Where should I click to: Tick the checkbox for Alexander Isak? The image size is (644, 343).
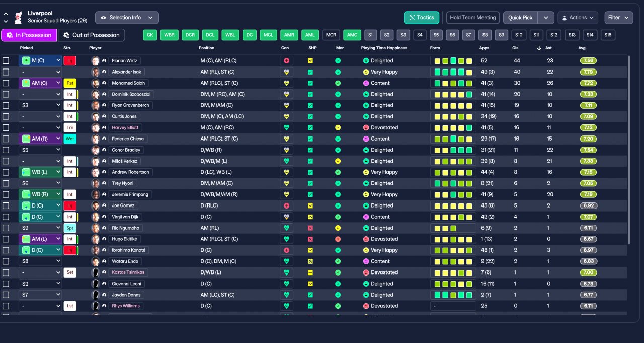(6, 72)
